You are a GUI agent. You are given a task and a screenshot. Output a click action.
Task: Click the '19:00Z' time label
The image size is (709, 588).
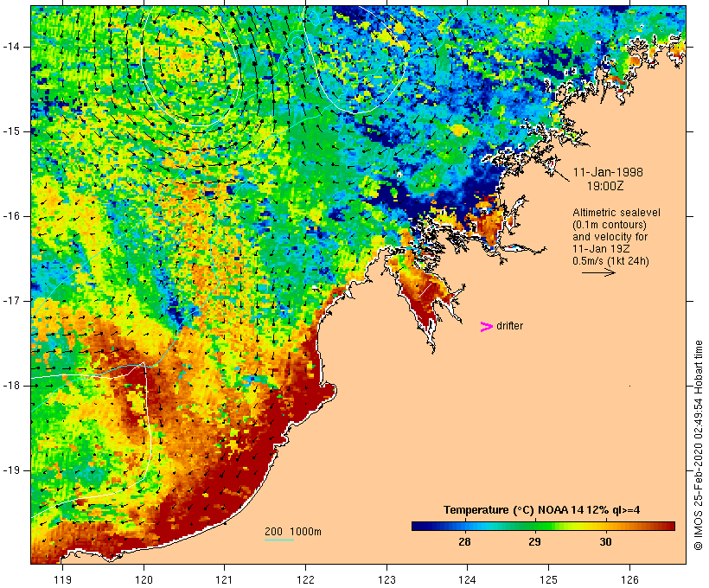(605, 186)
